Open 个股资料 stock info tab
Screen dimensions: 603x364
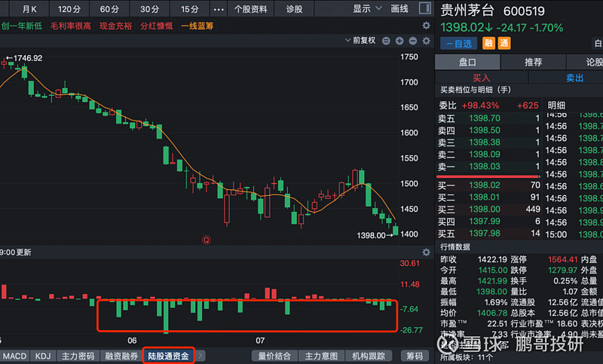251,9
